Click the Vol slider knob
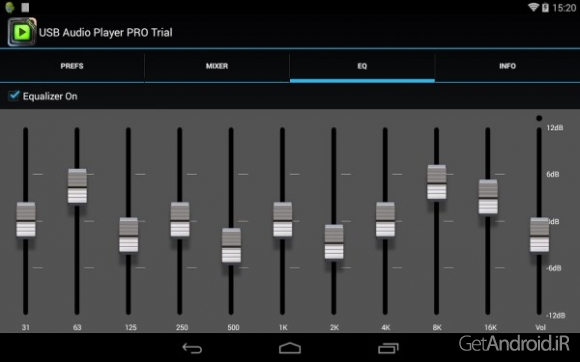The image size is (580, 362). (540, 235)
